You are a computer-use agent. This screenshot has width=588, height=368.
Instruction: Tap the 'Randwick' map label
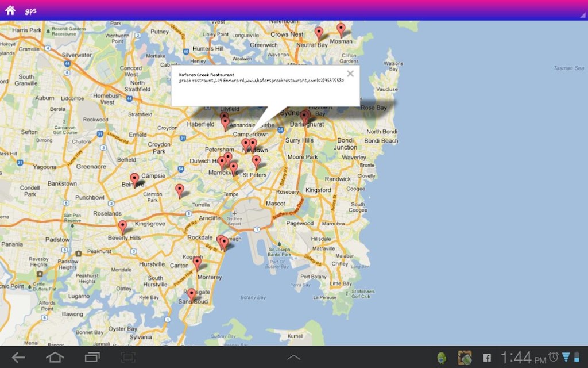(338, 179)
